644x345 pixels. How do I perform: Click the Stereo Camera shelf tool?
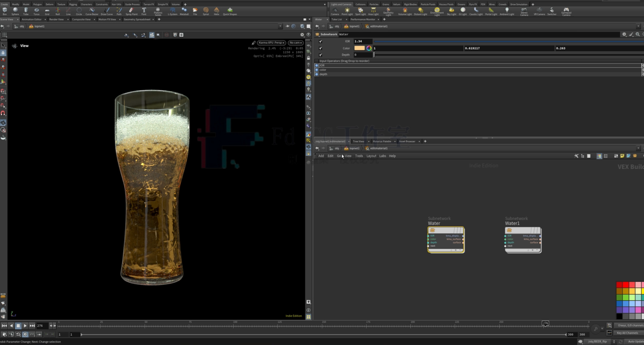click(524, 11)
